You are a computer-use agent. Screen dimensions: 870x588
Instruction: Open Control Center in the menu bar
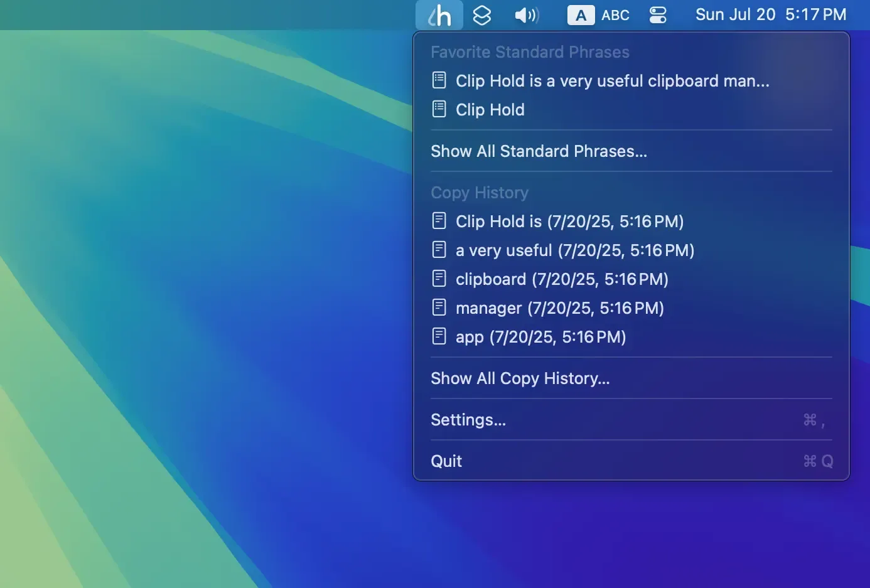coord(657,15)
